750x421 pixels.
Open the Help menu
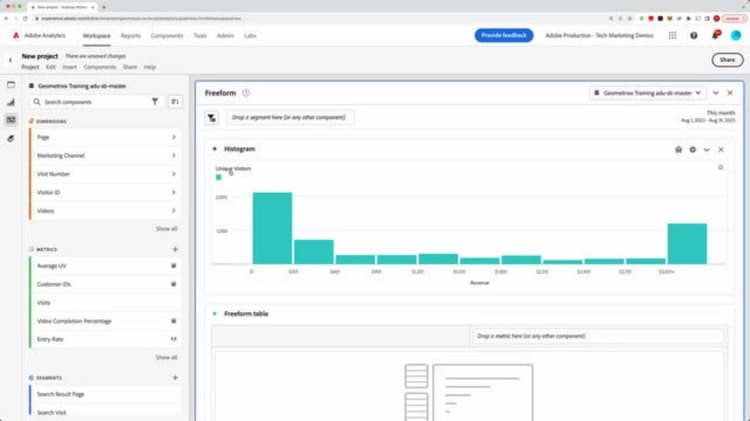150,67
